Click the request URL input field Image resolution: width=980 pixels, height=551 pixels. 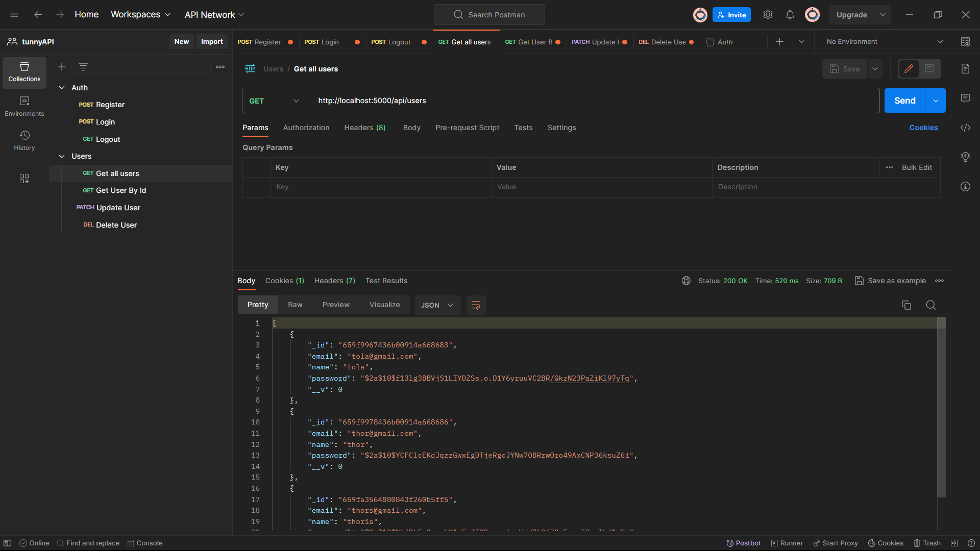point(595,101)
